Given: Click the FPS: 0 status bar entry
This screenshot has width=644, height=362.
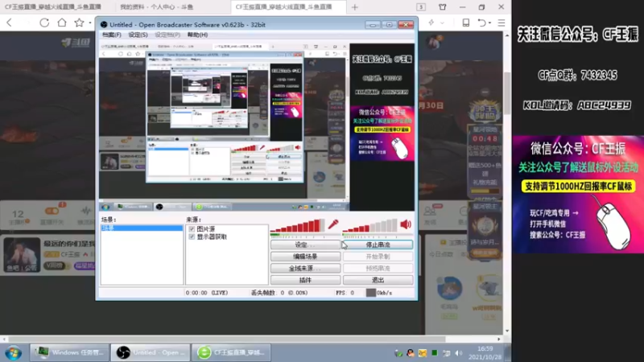Looking at the screenshot, I should click(345, 293).
